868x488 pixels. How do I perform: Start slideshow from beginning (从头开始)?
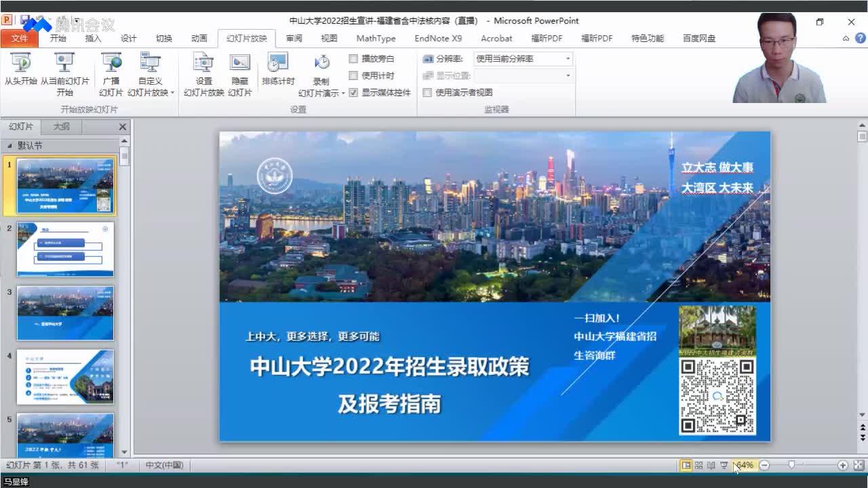coord(21,69)
